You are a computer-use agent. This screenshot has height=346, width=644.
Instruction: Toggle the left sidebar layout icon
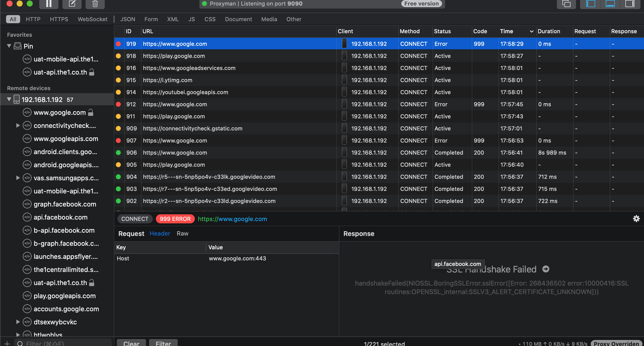coord(590,4)
